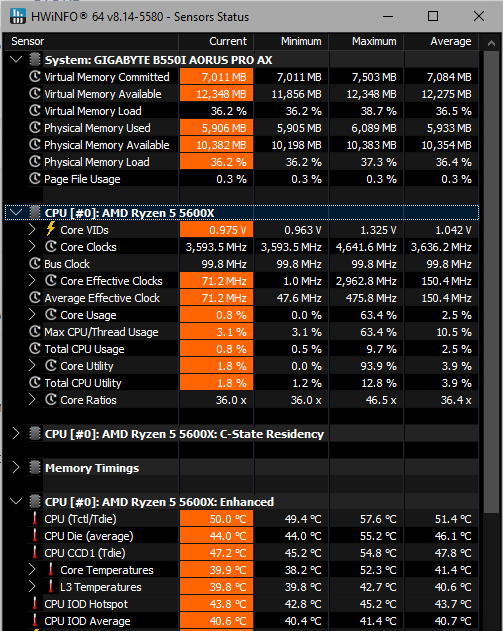Click thermometer icon of CPU Die (average)
The width and height of the screenshot is (503, 631).
[x=35, y=536]
